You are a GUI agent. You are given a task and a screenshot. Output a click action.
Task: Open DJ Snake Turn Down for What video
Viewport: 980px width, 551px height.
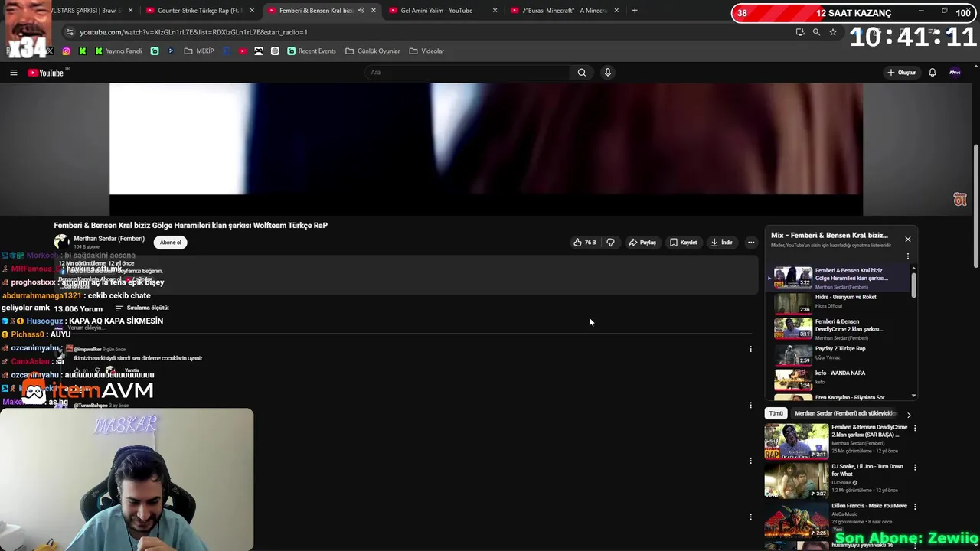836,481
